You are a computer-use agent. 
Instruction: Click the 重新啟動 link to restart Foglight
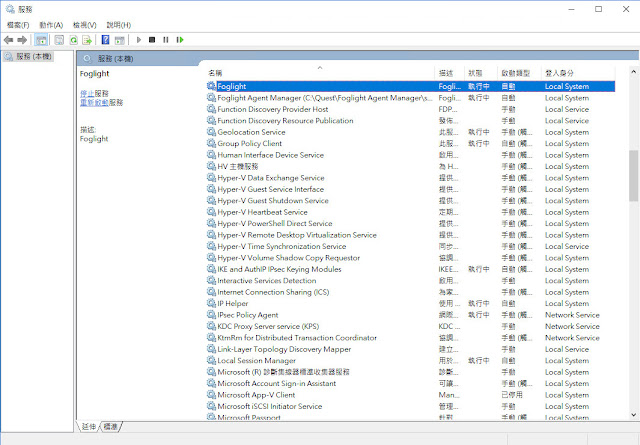pyautogui.click(x=94, y=102)
